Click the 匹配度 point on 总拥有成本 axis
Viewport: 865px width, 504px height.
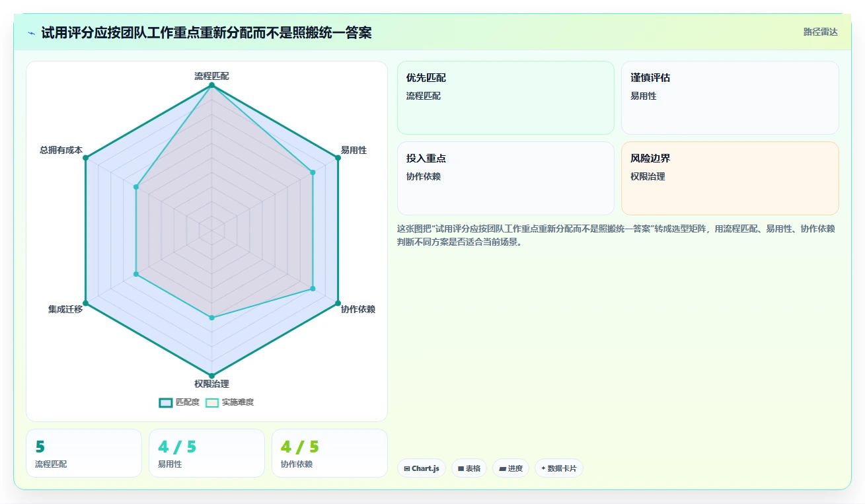click(85, 158)
